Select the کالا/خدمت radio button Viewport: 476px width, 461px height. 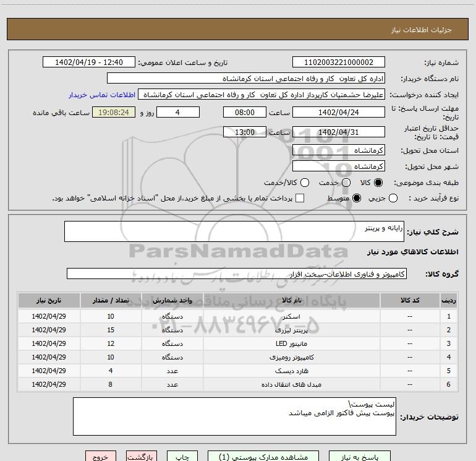coord(305,183)
